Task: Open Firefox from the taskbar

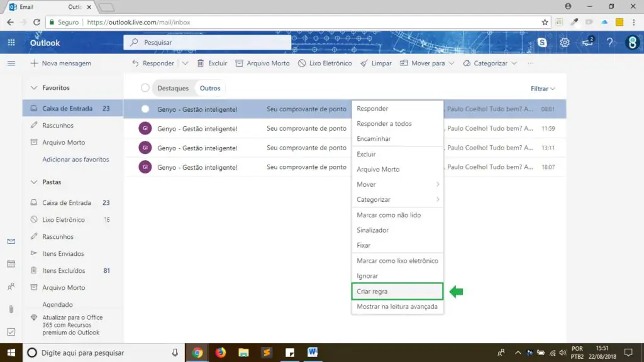Action: pyautogui.click(x=221, y=353)
